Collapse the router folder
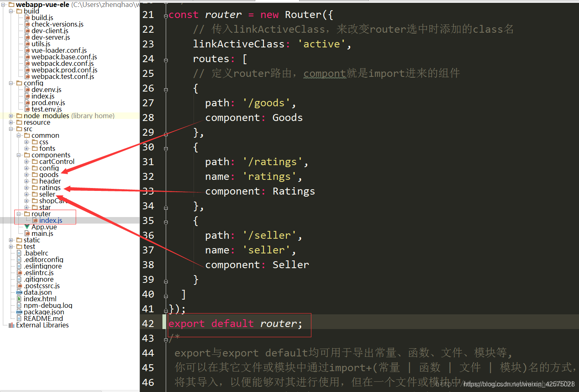 19,214
